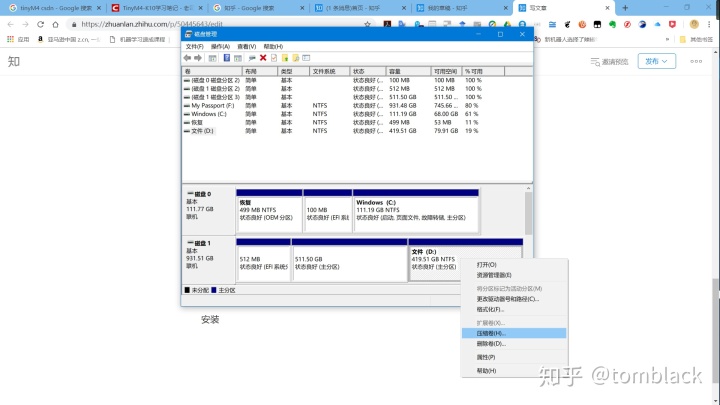
Task: Click Chrome back navigation arrow
Action: [x=11, y=24]
